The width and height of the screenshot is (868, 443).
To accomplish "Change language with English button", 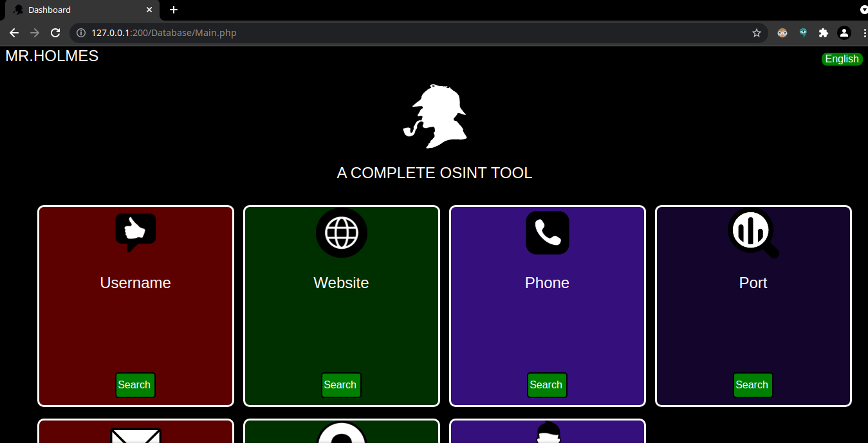I will point(842,59).
